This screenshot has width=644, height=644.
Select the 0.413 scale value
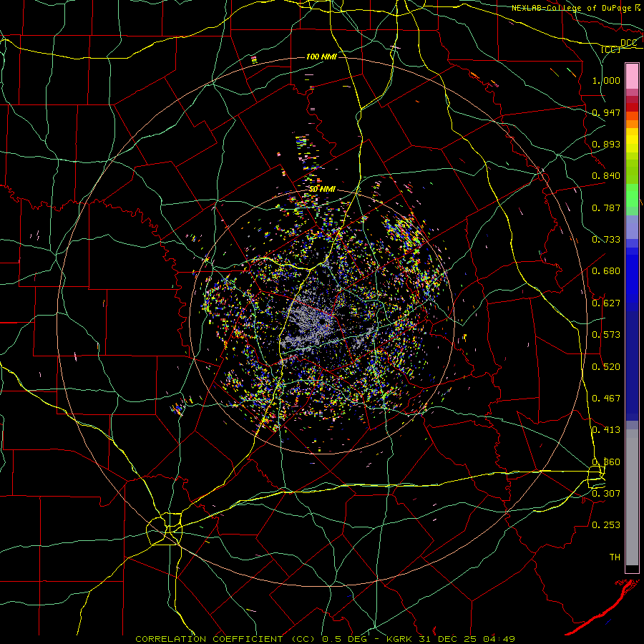pyautogui.click(x=606, y=430)
